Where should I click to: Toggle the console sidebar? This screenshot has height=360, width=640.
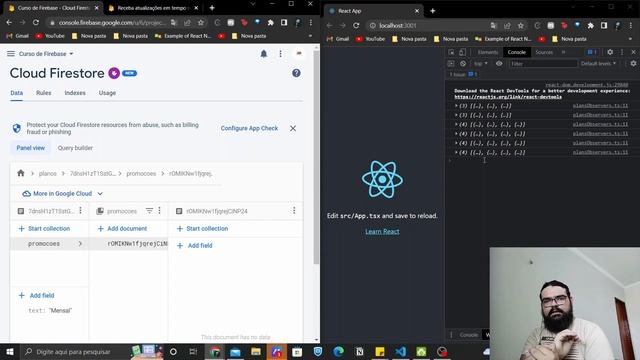451,64
